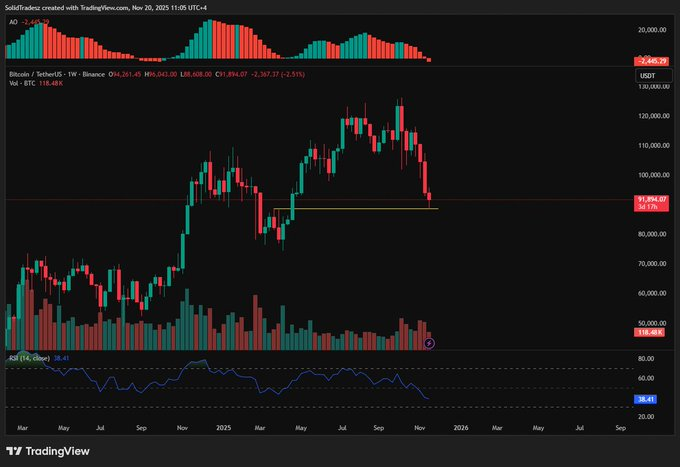Click the 60,000.00 price scale label

coord(652,293)
